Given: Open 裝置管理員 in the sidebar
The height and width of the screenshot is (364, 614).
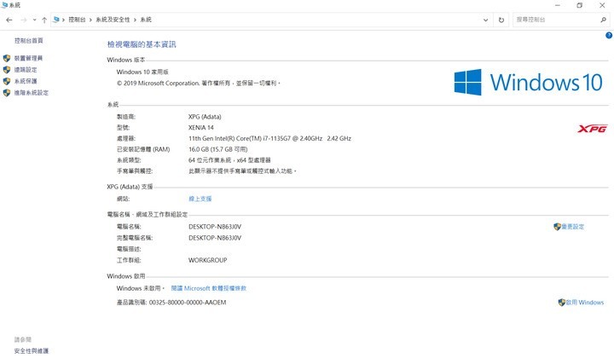Looking at the screenshot, I should point(28,58).
